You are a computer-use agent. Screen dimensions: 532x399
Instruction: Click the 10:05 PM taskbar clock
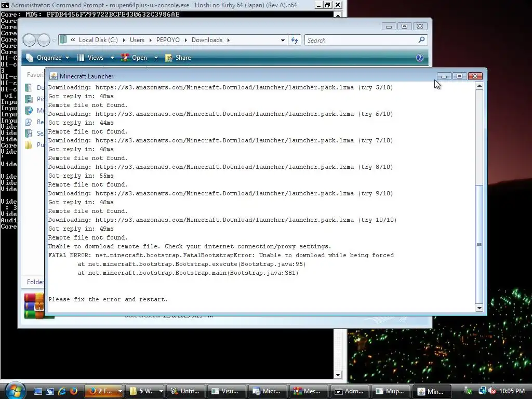point(512,391)
